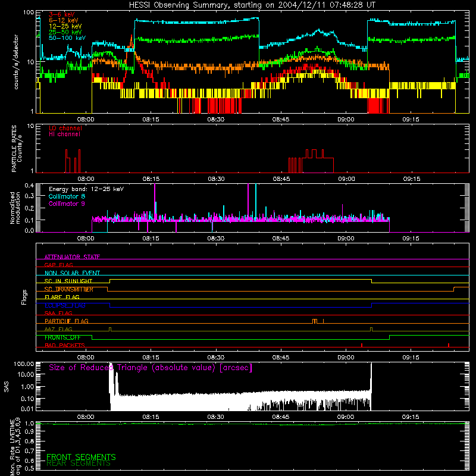476x476 pixels.
Task: Click the 08:00 tick on the counts plot
Action: point(86,120)
